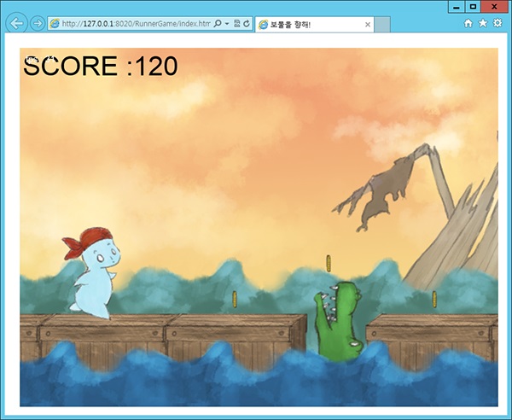
Task: Click the coin floating above the crocodile
Action: coord(326,262)
